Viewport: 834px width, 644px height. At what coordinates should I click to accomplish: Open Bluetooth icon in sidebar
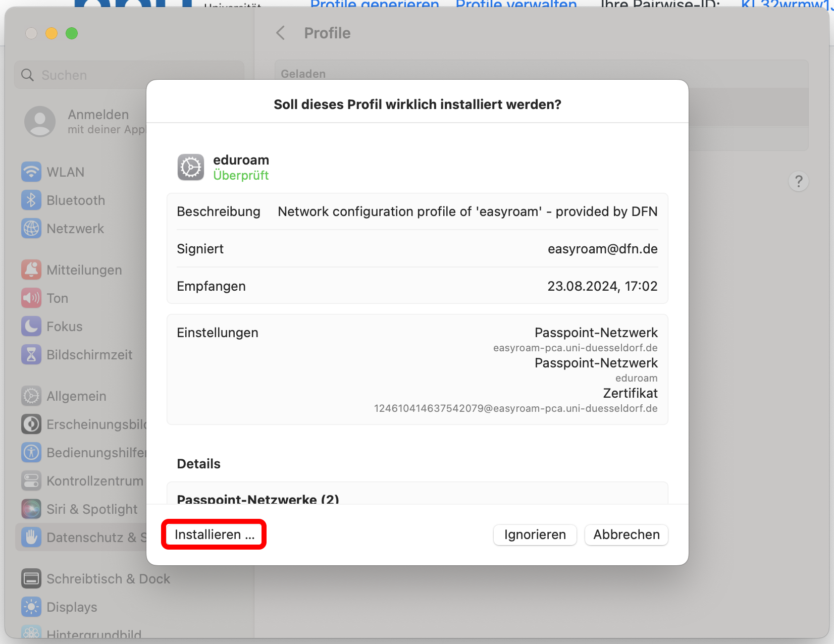point(31,200)
